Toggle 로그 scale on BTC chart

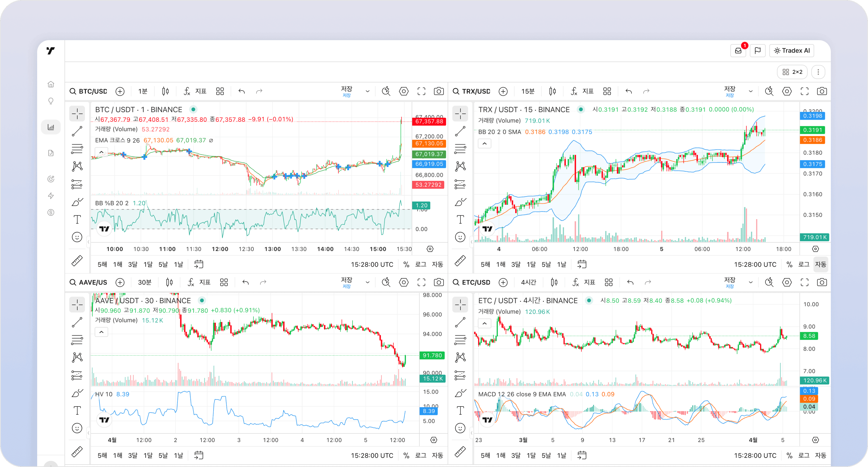pos(421,264)
